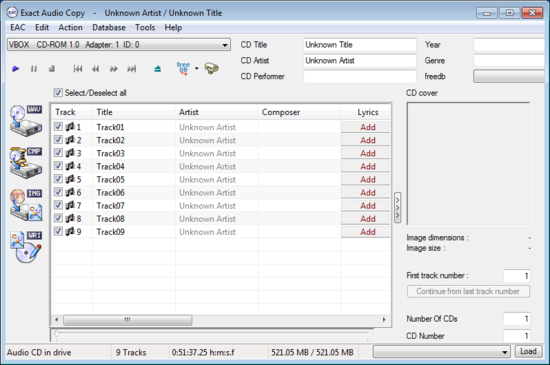Click the Eject CD icon
The height and width of the screenshot is (365, 550).
point(157,69)
